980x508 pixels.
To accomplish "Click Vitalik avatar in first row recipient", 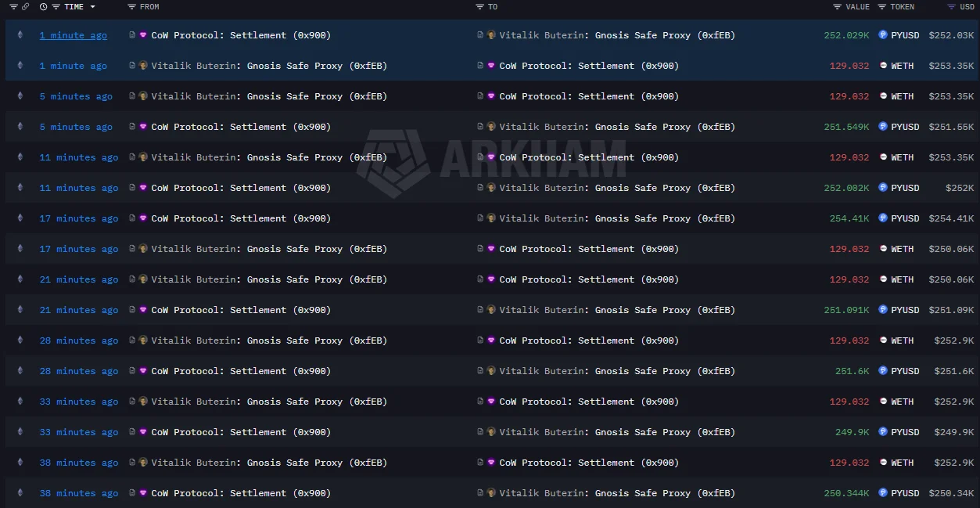I will pyautogui.click(x=491, y=35).
